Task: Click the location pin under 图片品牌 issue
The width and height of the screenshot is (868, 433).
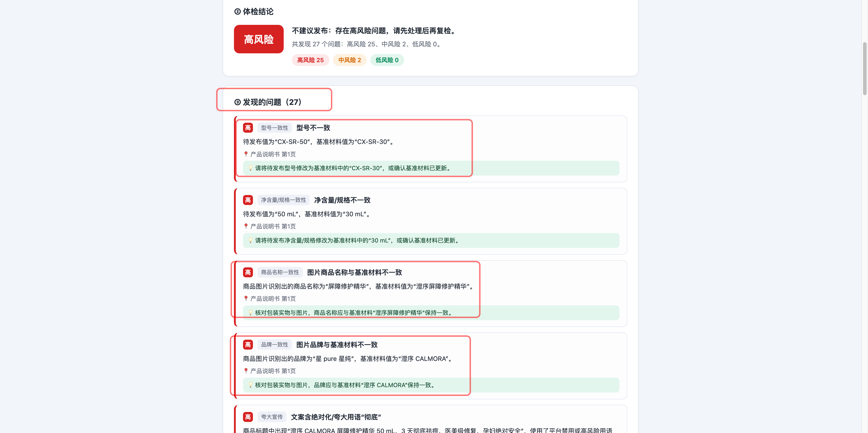Action: (246, 371)
